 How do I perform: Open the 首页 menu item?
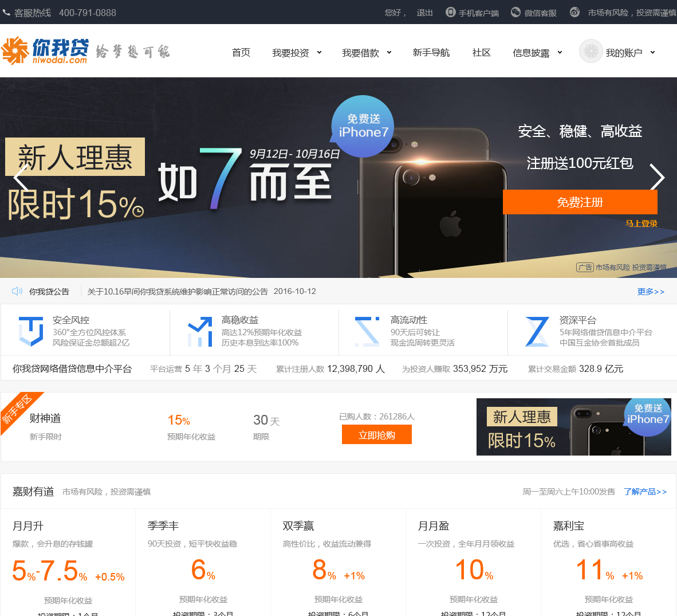(241, 52)
